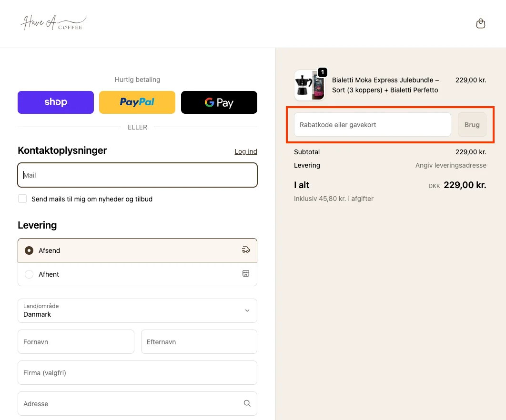Pay with PayPal button
Image resolution: width=506 pixels, height=420 pixels.
pos(137,102)
